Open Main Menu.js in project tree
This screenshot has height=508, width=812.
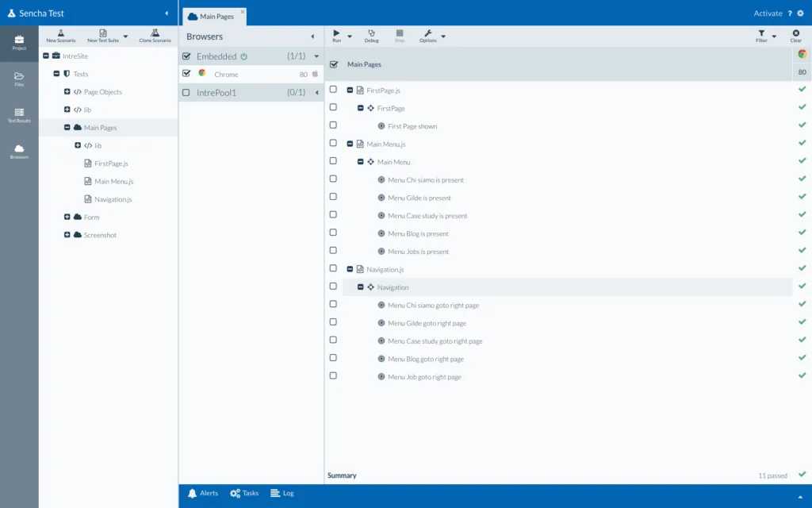coord(114,182)
